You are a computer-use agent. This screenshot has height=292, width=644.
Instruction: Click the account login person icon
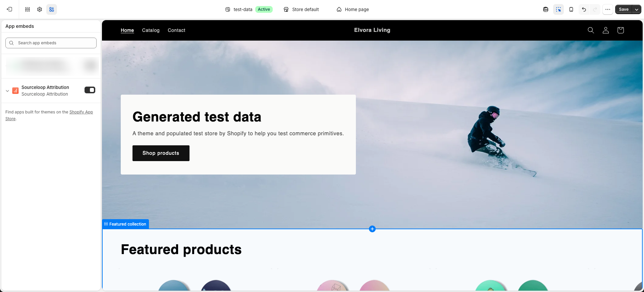pyautogui.click(x=606, y=30)
